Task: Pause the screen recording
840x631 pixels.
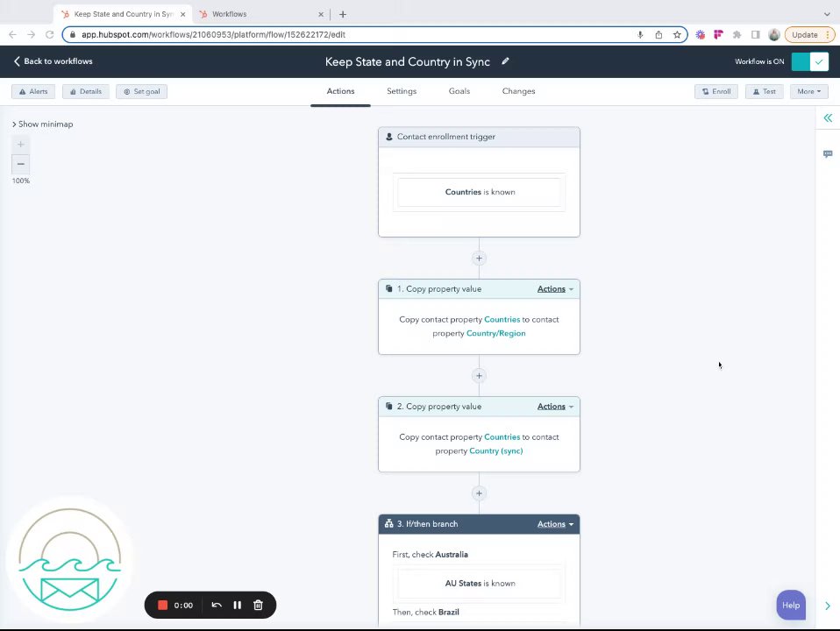Action: pyautogui.click(x=238, y=606)
